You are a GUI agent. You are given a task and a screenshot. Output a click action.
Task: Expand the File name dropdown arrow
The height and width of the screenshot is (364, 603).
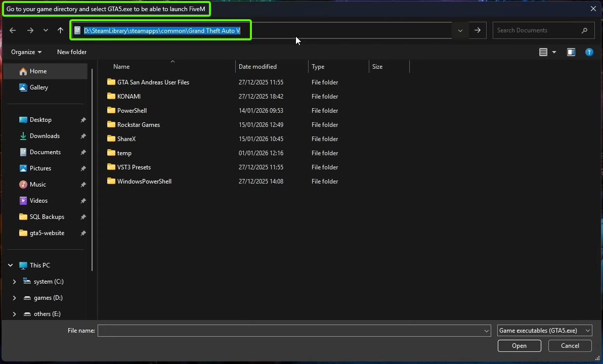[487, 331]
